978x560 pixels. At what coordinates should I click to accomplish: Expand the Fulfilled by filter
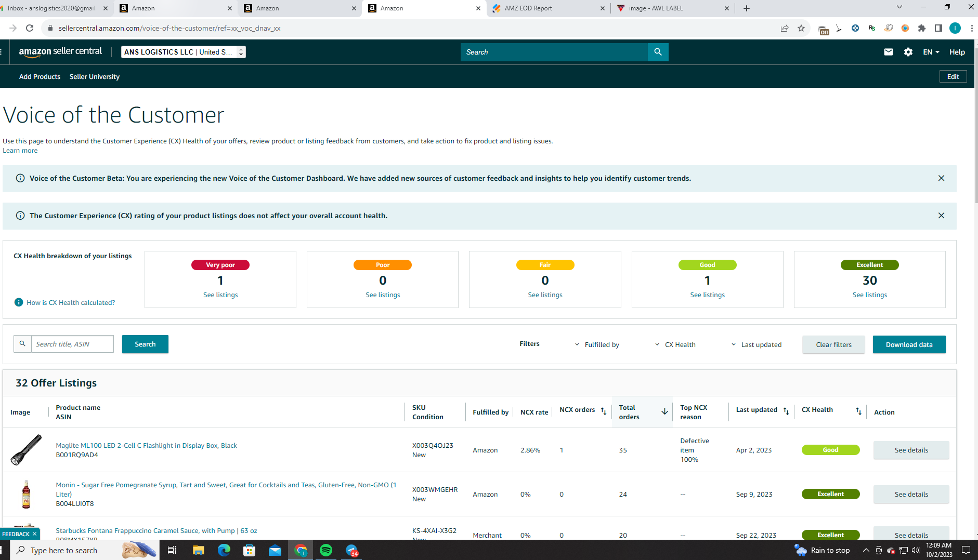596,344
